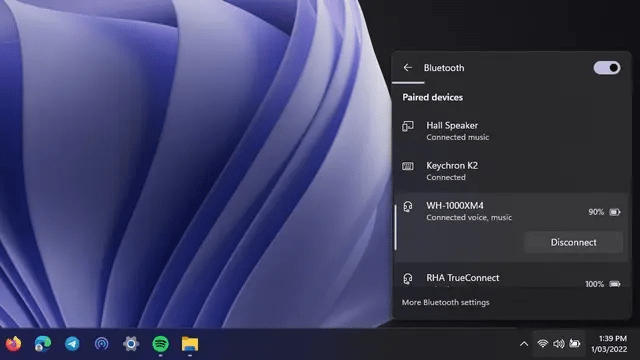Click the Keychron K2 keyboard icon

(408, 166)
